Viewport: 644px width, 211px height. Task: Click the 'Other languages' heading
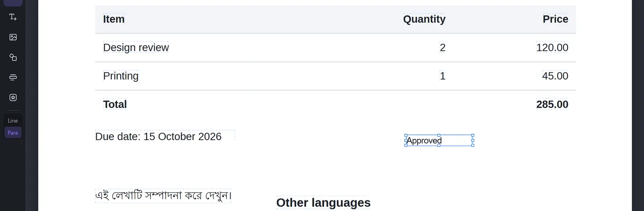[323, 203]
